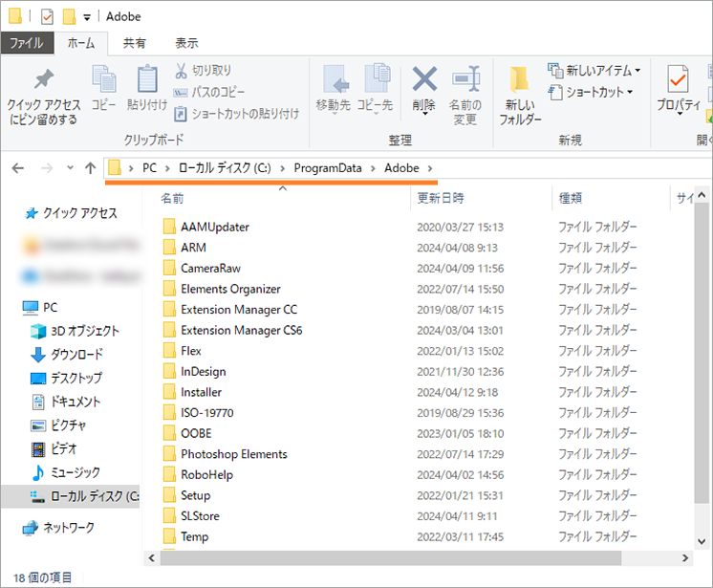Click title bar properties checkmark icon

47,17
